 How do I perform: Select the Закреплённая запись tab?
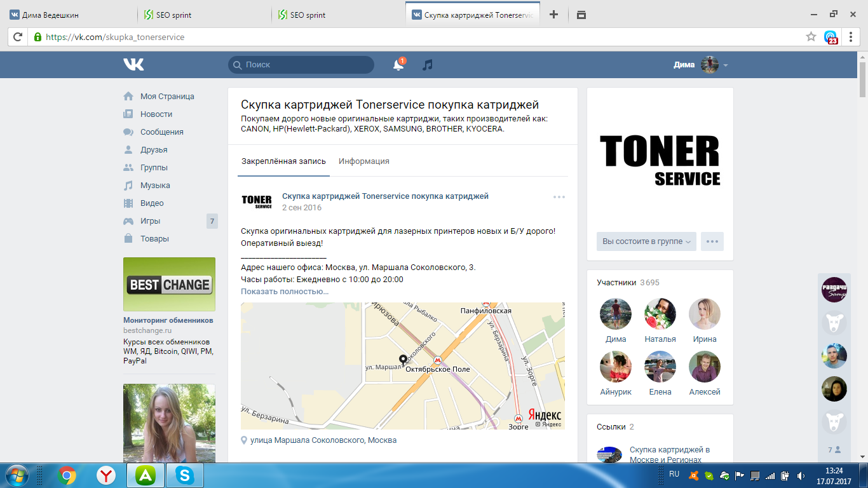[x=283, y=161]
